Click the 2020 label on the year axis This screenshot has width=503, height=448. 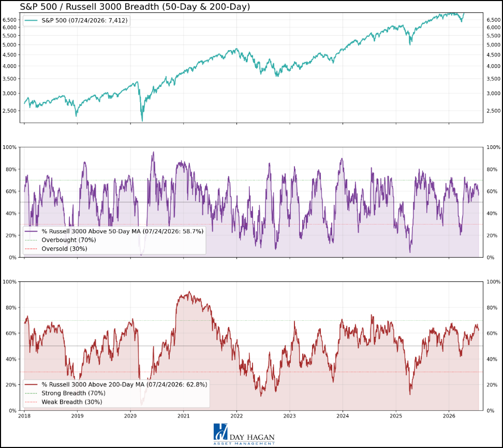pos(130,416)
